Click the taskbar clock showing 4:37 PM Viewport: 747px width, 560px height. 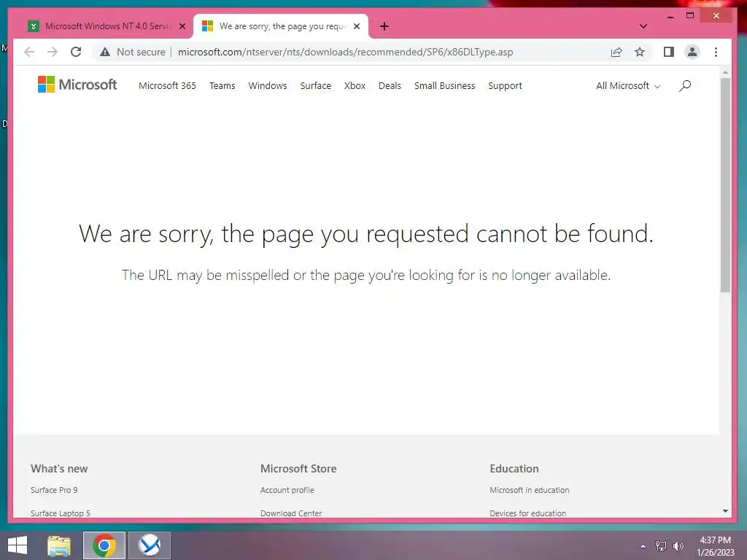[x=715, y=546]
